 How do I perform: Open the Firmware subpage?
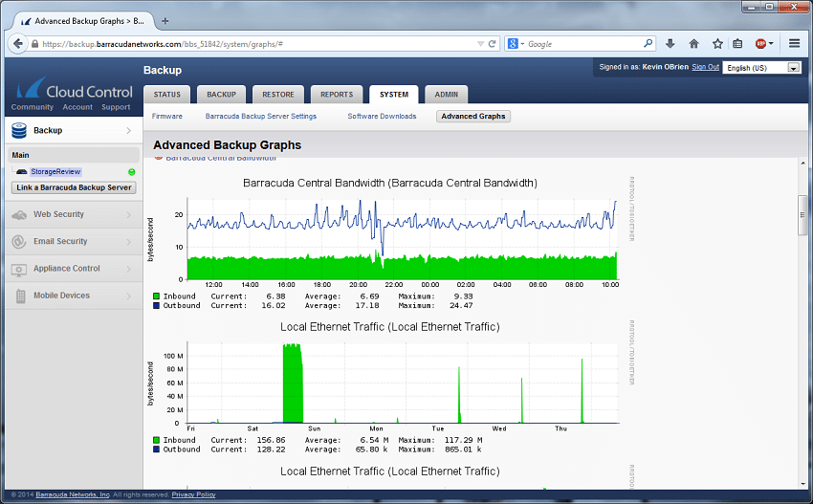(167, 116)
